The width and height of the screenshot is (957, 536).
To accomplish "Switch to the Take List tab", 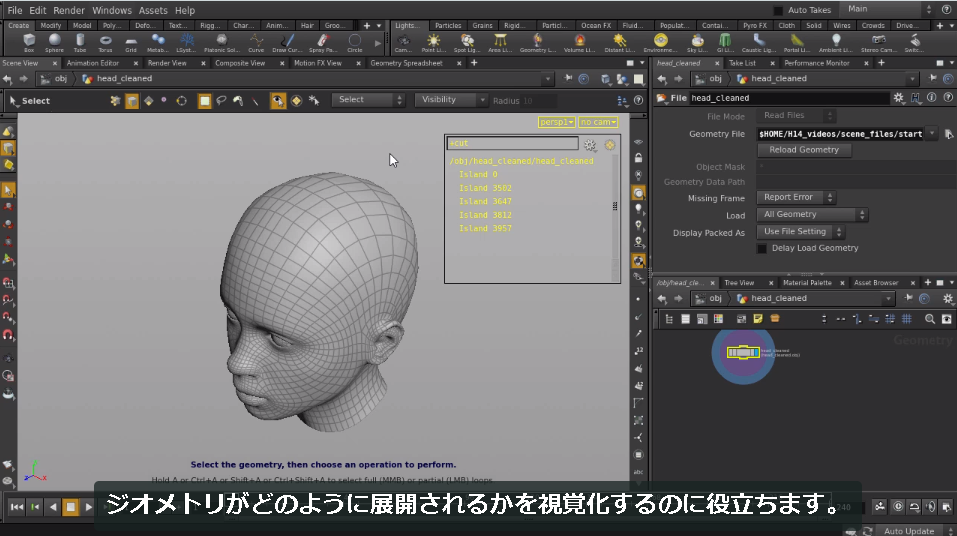I will click(x=742, y=63).
